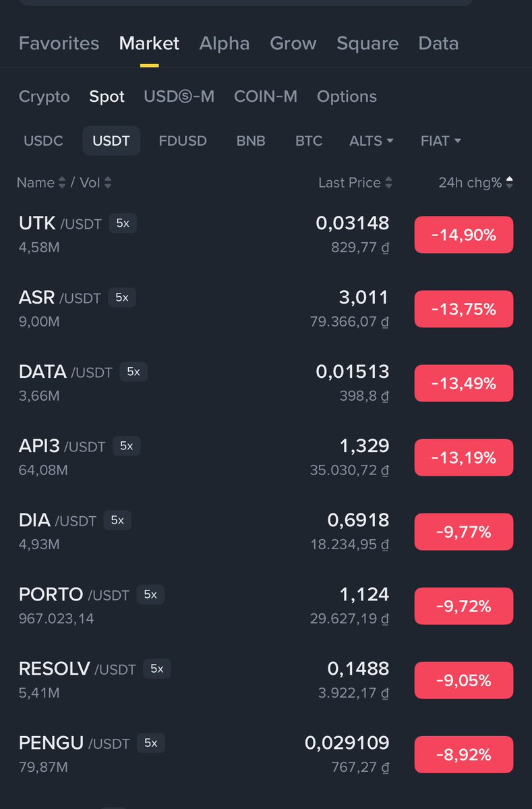This screenshot has width=532, height=809.
Task: Tap the 5x badge beside RESOLV/USDT
Action: click(156, 669)
